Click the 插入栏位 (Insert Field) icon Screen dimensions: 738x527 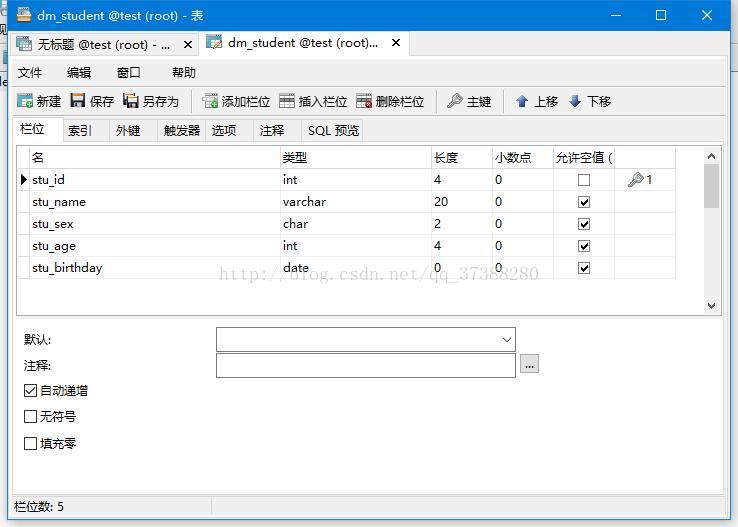(x=287, y=101)
